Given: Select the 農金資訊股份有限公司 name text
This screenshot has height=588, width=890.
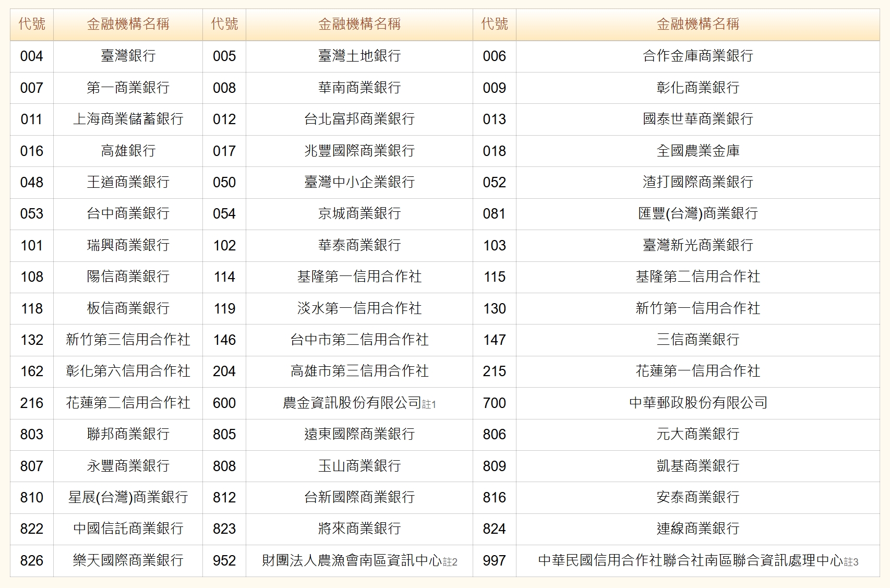Looking at the screenshot, I should [352, 403].
